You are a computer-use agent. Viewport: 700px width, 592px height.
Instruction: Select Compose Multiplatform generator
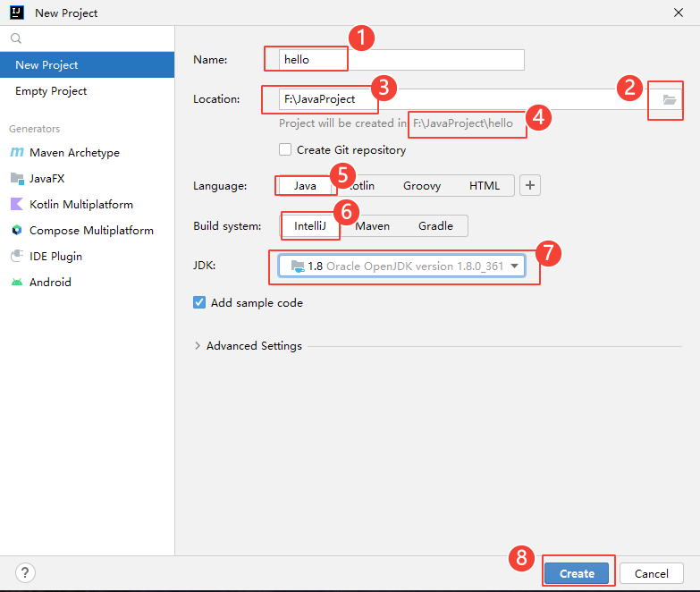[x=87, y=231]
